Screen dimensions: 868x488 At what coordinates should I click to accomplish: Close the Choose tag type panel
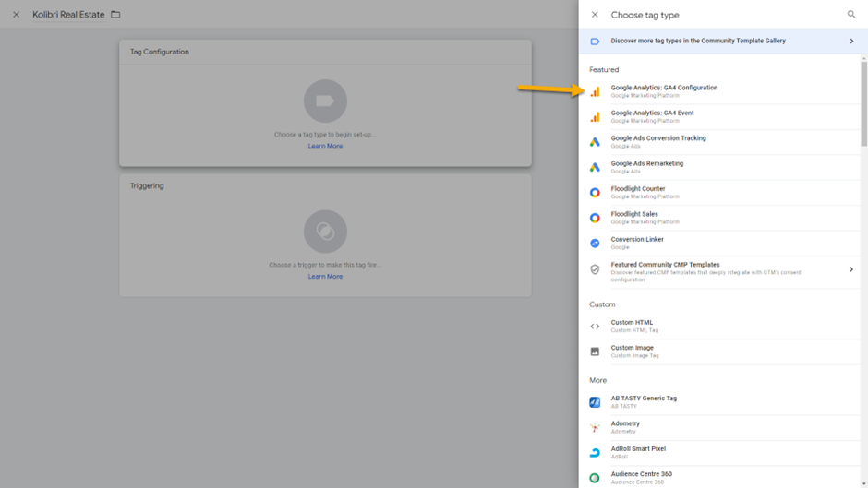595,15
